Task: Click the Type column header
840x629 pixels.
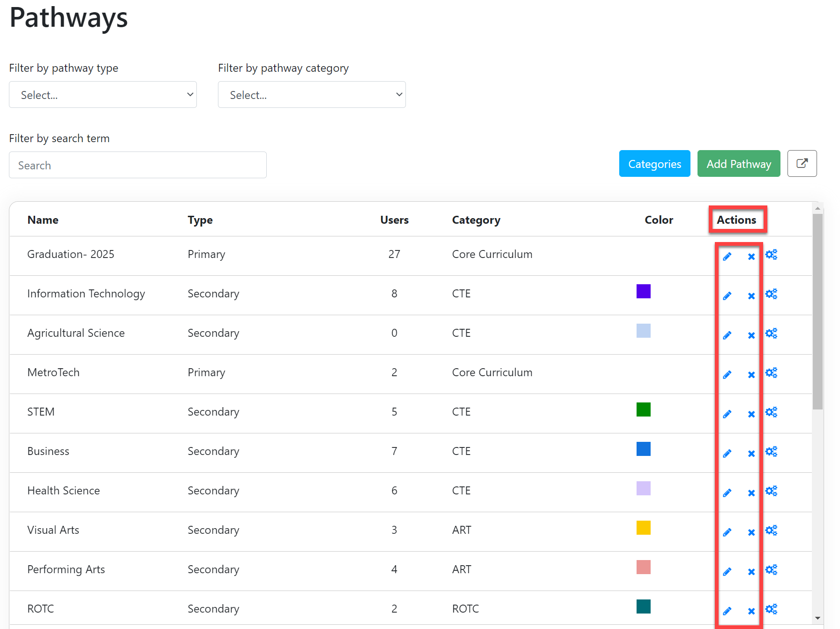Action: (200, 220)
